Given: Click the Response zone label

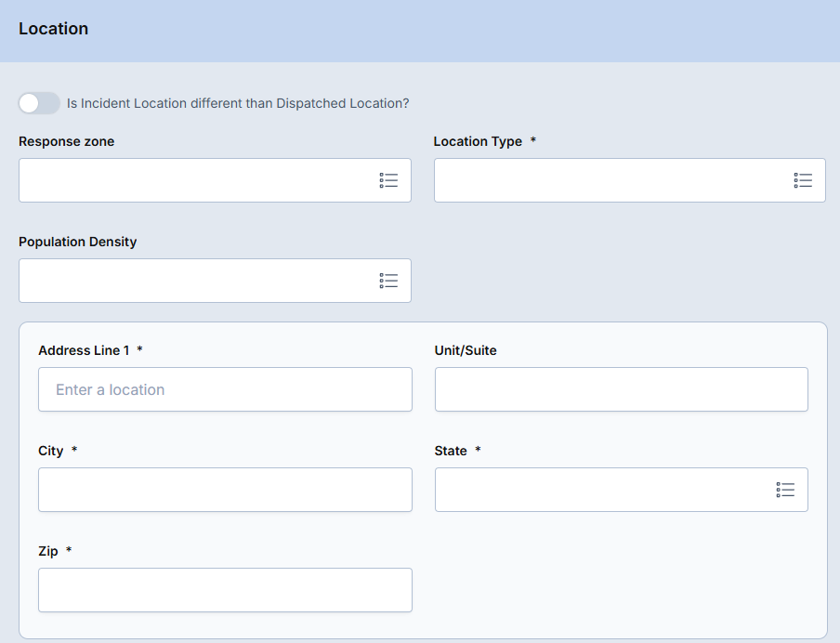Looking at the screenshot, I should 66,141.
